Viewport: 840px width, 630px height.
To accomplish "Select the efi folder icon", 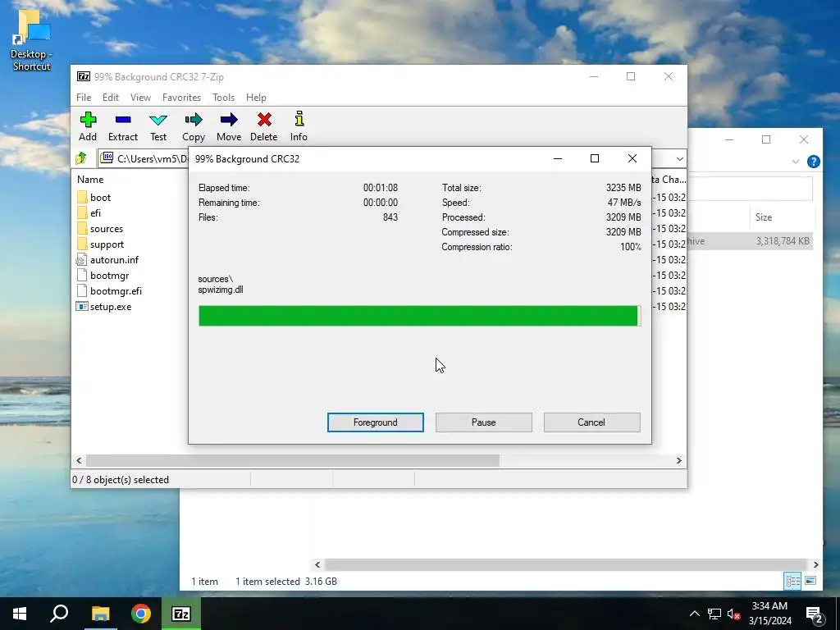I will coord(82,212).
